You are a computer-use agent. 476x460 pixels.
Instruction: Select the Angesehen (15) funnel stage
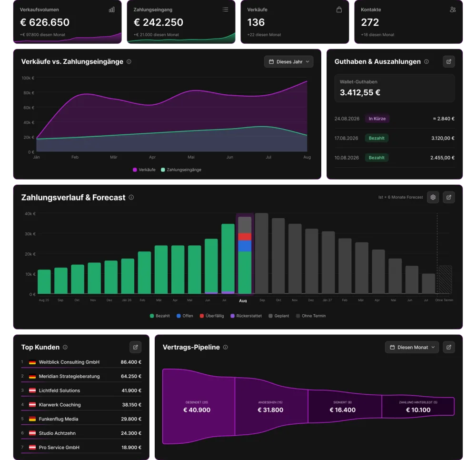[x=271, y=407]
